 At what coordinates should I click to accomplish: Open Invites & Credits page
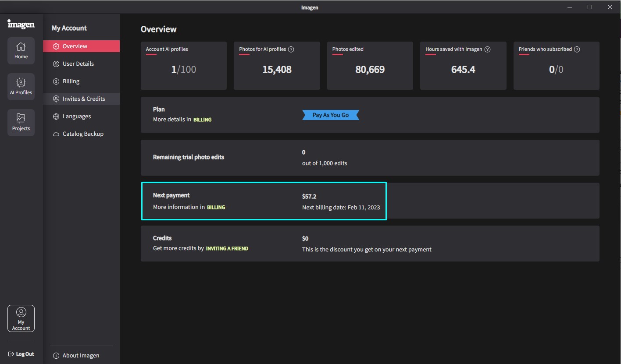[81, 99]
